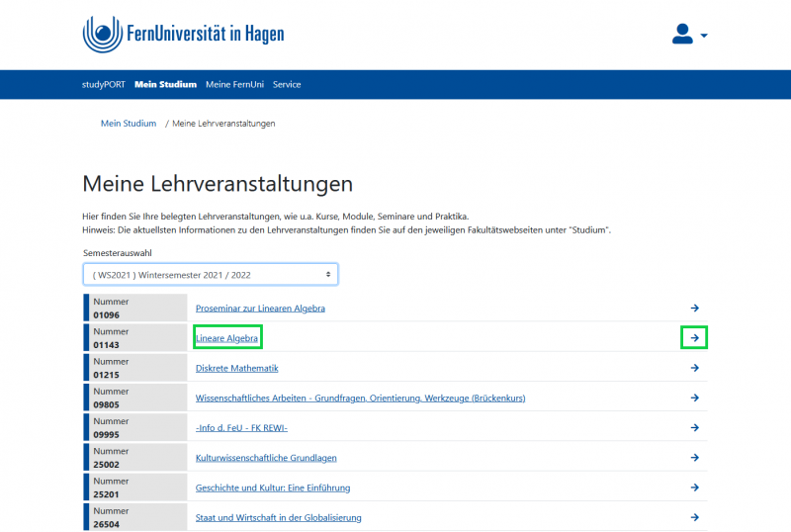This screenshot has height=532, width=791.
Task: Expand the Semesterauswahl dropdown
Action: click(x=211, y=274)
